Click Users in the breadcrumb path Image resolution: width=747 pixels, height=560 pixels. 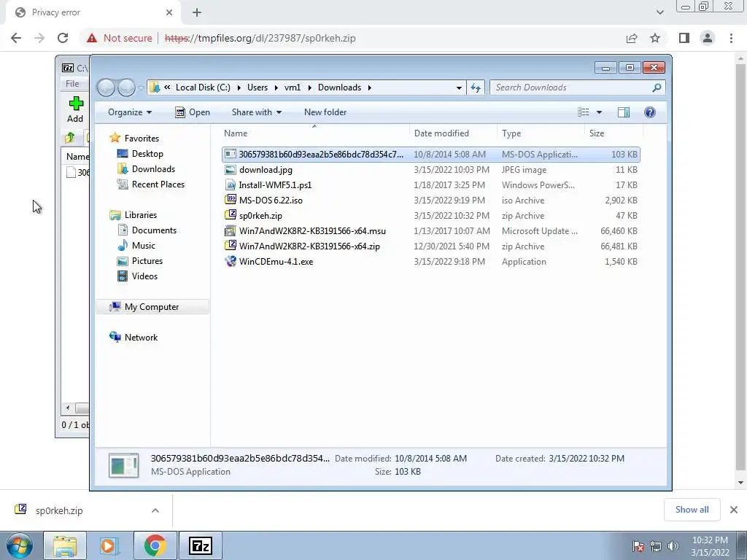[258, 87]
